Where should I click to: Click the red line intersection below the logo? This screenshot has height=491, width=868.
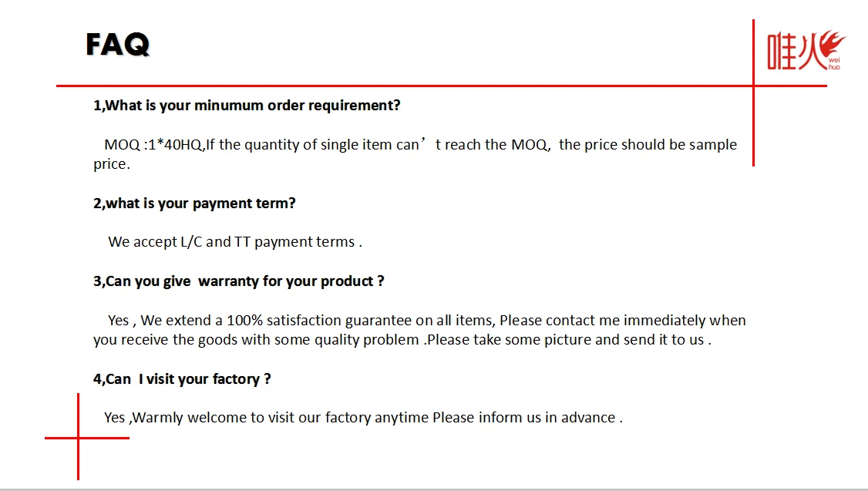753,86
